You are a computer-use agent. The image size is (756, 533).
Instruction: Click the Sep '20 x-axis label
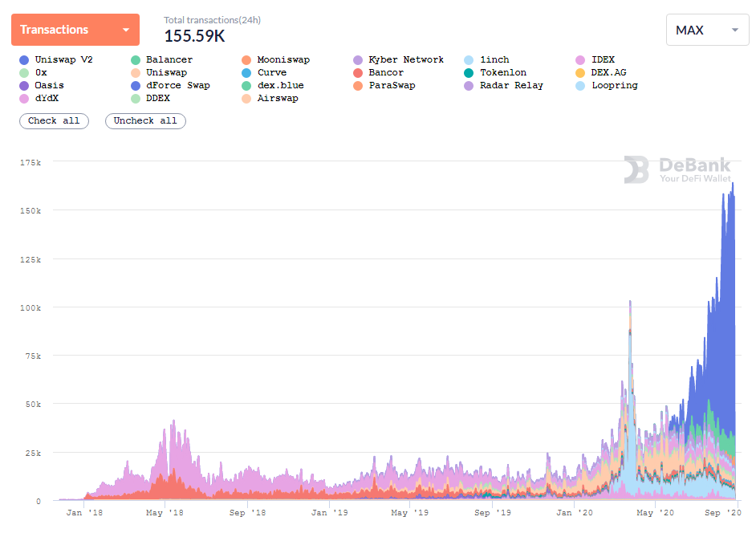723,513
